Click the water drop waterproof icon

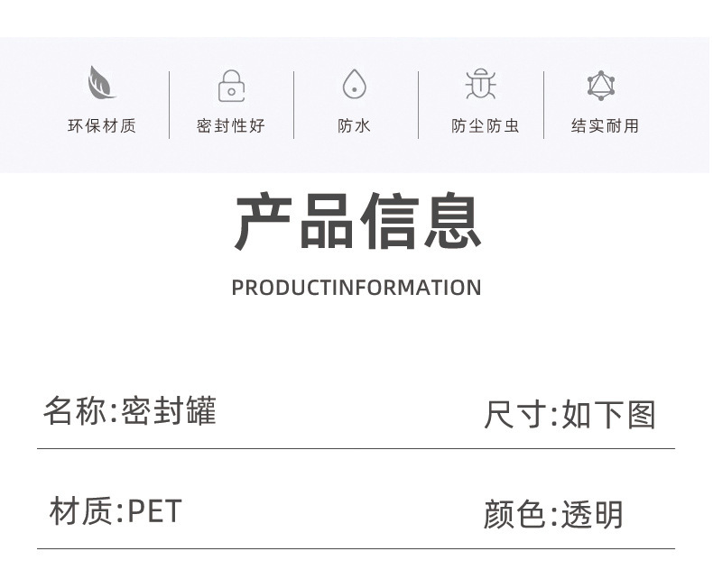click(x=354, y=85)
